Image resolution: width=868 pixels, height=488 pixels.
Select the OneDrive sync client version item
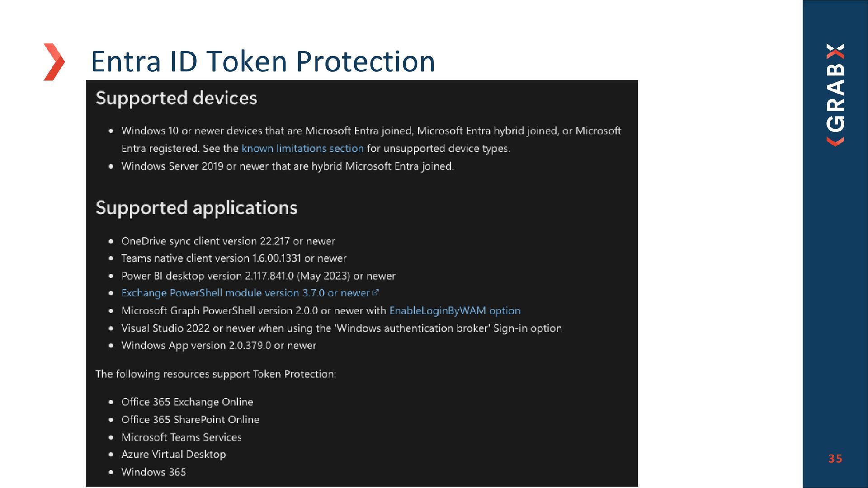[x=228, y=241]
